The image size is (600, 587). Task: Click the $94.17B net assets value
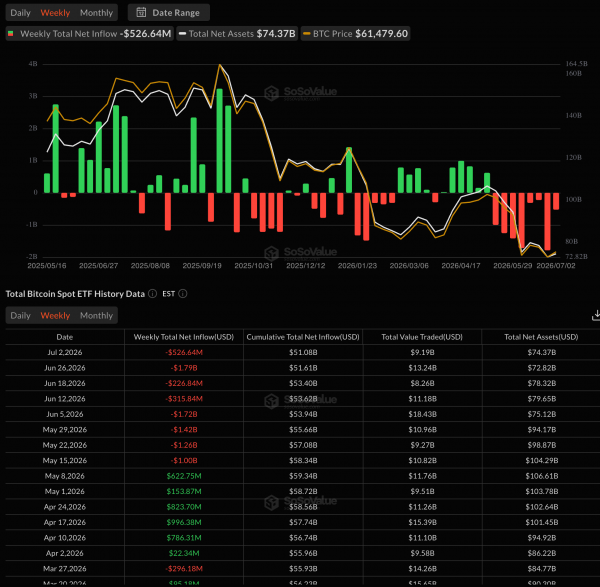point(541,429)
